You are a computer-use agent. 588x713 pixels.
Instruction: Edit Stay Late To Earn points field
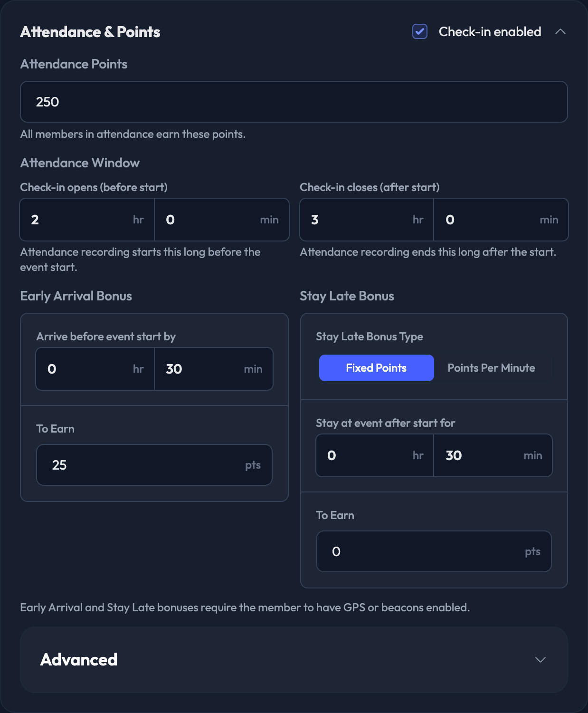coord(434,551)
